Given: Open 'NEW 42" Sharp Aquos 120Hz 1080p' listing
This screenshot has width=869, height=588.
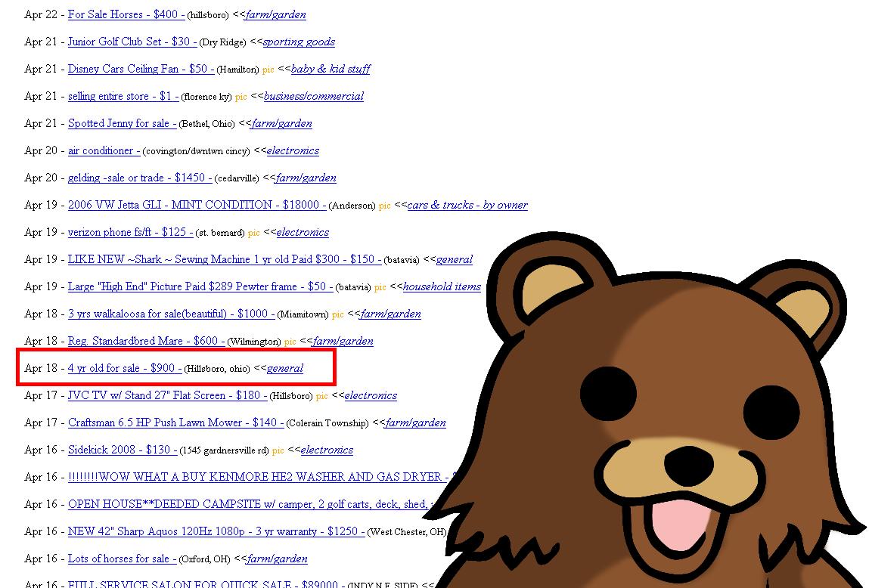Looking at the screenshot, I should click(x=216, y=531).
